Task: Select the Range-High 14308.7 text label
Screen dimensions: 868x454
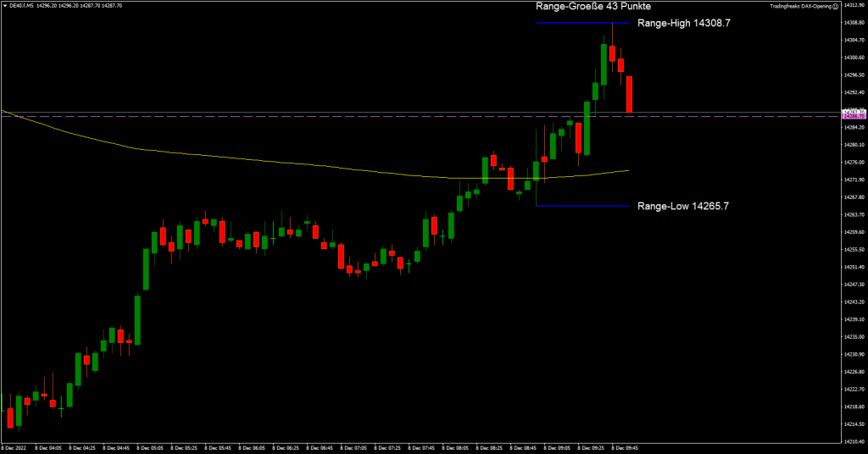Action: pyautogui.click(x=683, y=24)
